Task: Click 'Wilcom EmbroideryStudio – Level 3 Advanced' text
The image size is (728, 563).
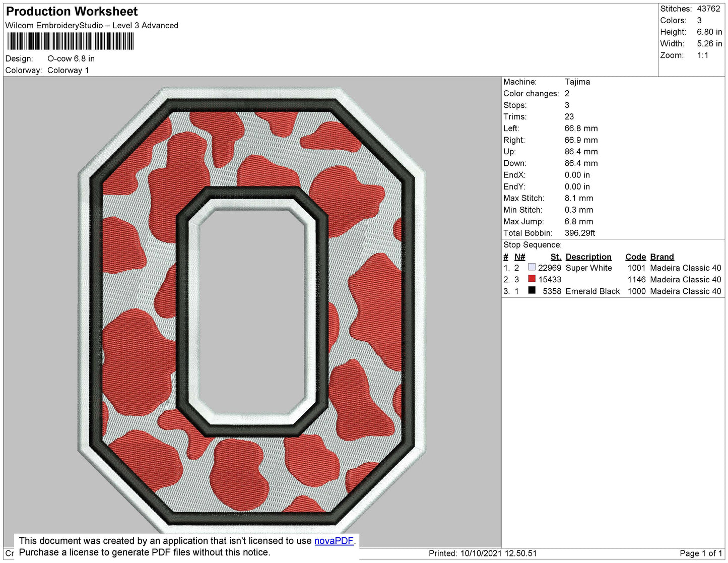Action: coord(92,25)
